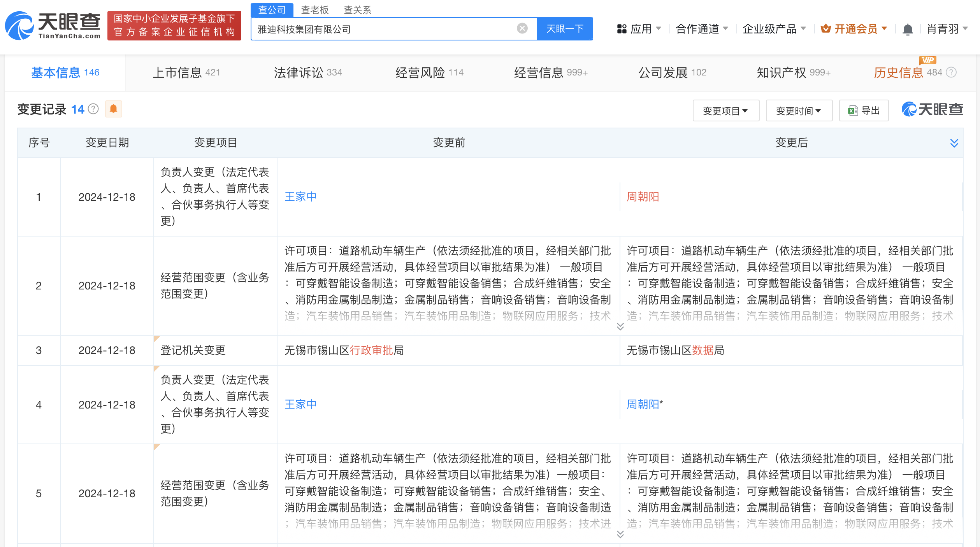Expand row 5 business scope content chevron
This screenshot has height=547, width=980.
tap(620, 534)
